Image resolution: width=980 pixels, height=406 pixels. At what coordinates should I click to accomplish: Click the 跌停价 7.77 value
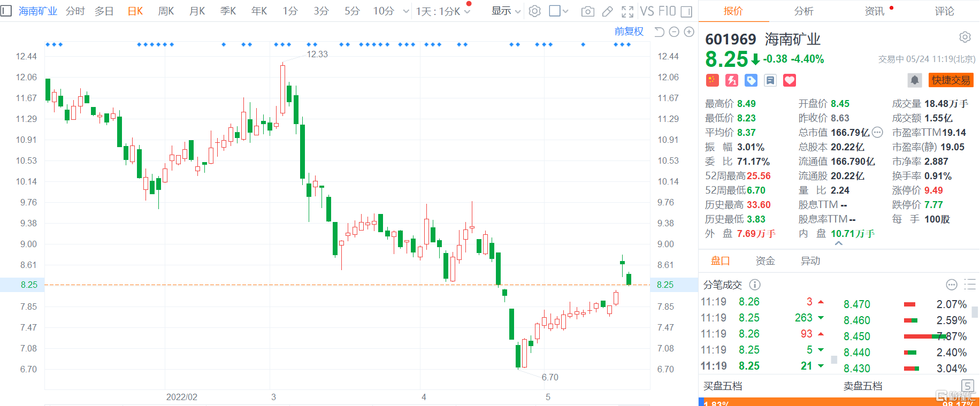[x=933, y=205]
